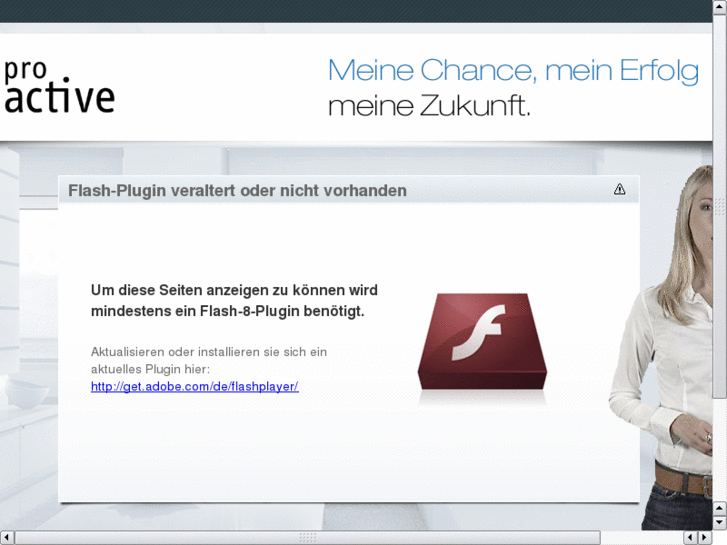The height and width of the screenshot is (545, 727).
Task: Click text 'aktuelles Plugin hier:'
Action: (150, 369)
